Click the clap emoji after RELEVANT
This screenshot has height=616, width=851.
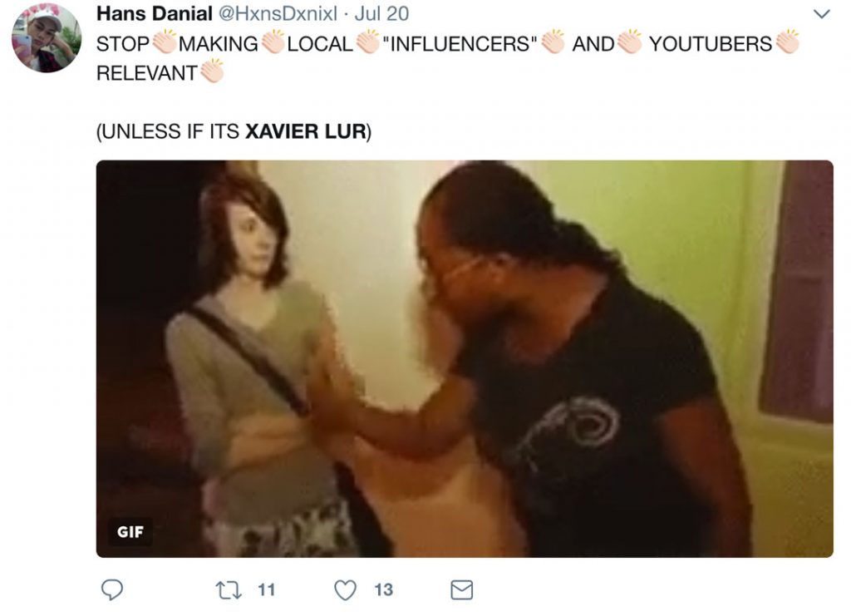pyautogui.click(x=212, y=71)
